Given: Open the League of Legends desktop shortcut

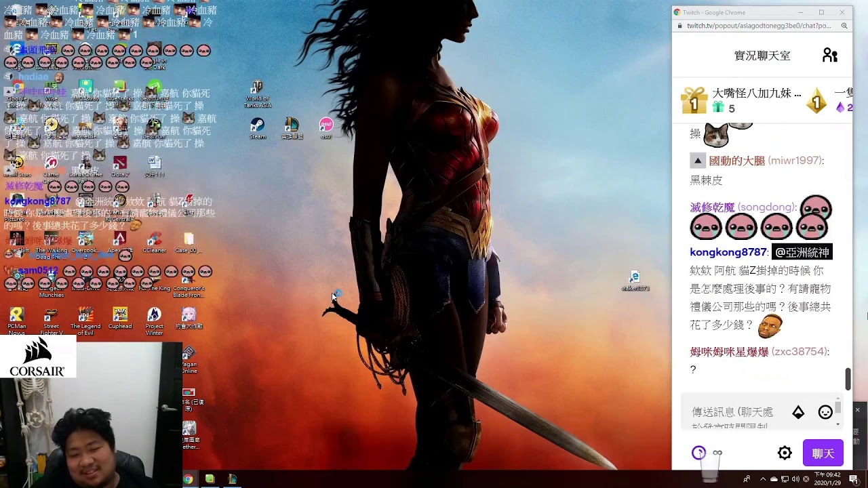Looking at the screenshot, I should click(x=292, y=129).
